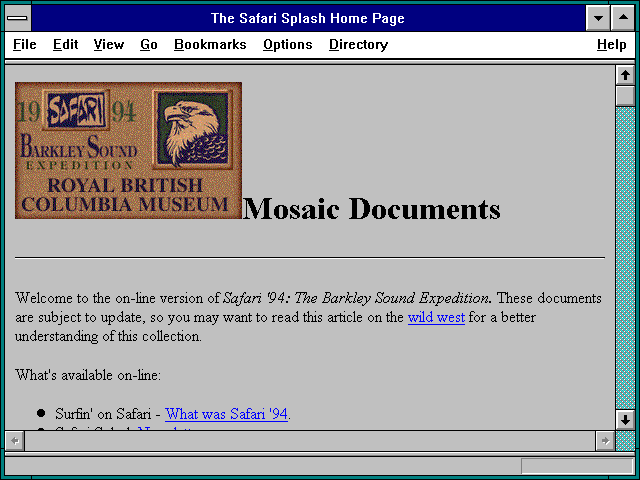The width and height of the screenshot is (640, 480).
Task: Click the vertical scrollbar down arrow
Action: coord(625,420)
